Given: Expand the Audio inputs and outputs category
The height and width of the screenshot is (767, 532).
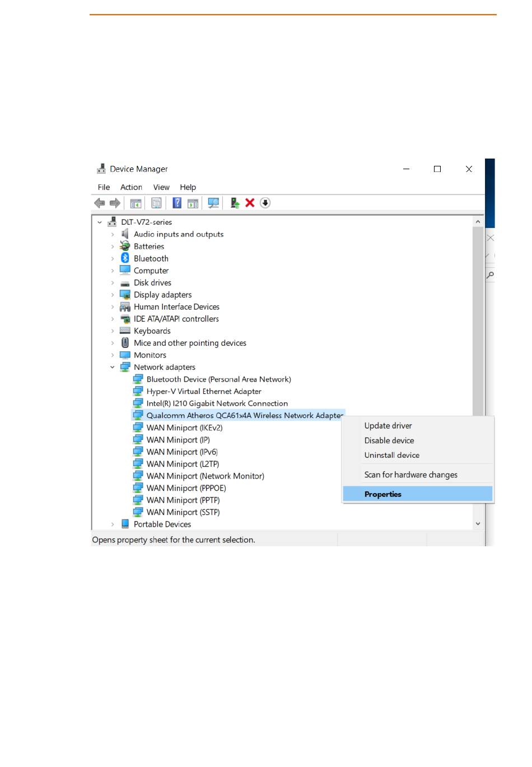Looking at the screenshot, I should (113, 235).
